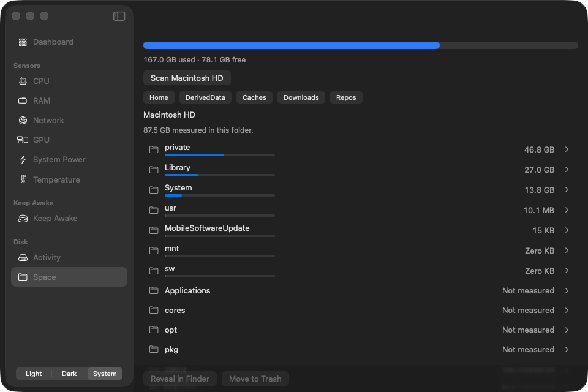Click the folder icon beside opt
Screen dimensions: 588x392
(x=154, y=330)
